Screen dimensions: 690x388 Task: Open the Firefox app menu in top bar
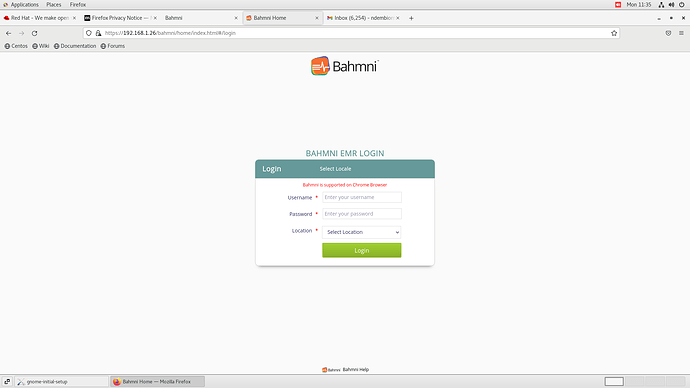[78, 4]
